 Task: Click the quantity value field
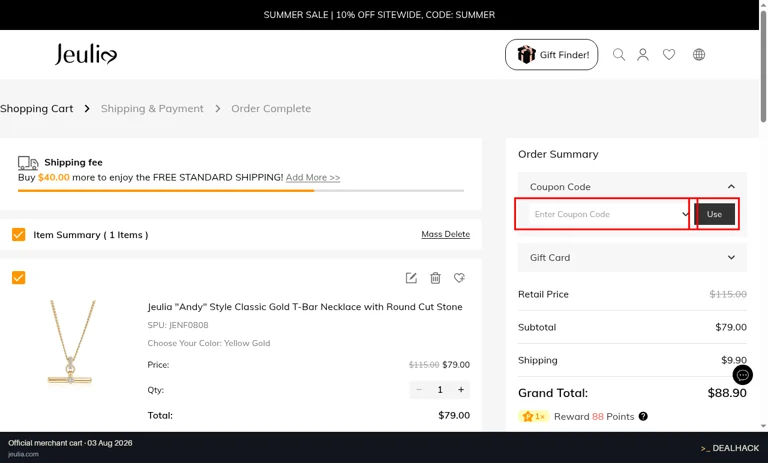click(440, 390)
